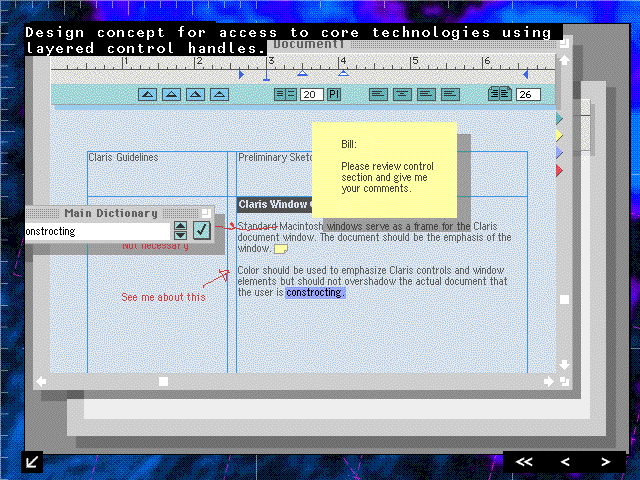This screenshot has width=640, height=480.
Task: Go to previous slide with < button
Action: point(565,462)
